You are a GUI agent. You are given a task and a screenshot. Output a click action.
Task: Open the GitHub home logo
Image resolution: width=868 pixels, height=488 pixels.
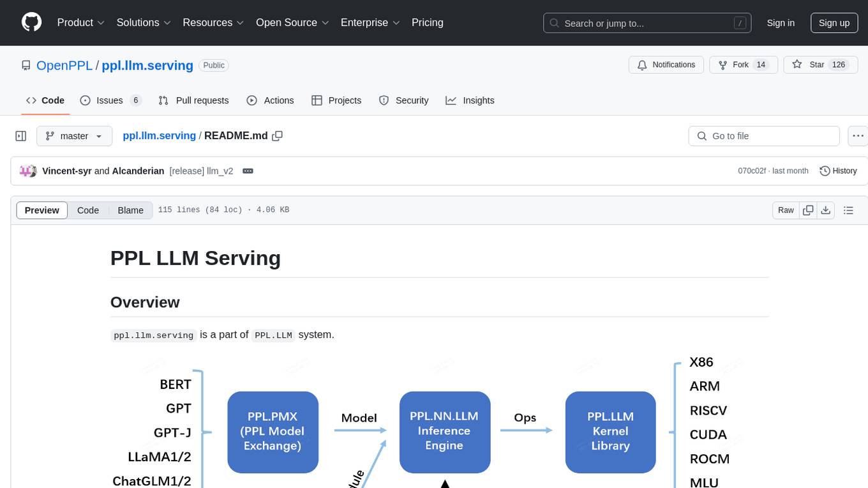click(31, 22)
